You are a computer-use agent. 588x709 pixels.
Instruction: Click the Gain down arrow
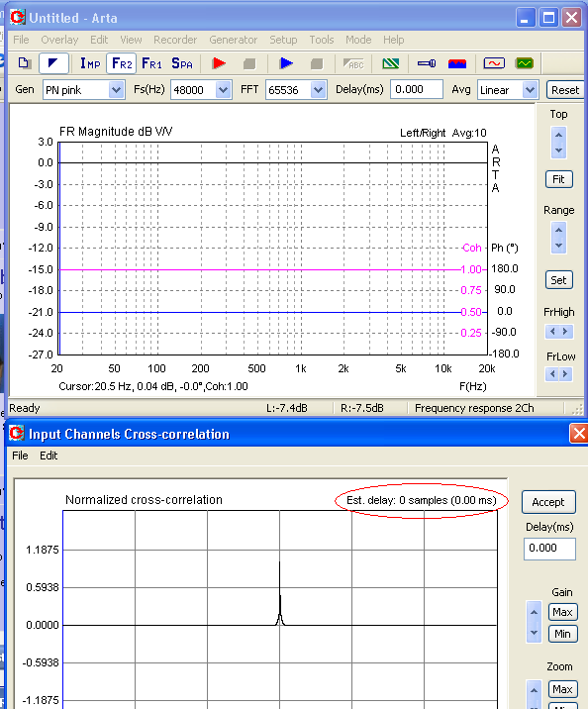[534, 633]
